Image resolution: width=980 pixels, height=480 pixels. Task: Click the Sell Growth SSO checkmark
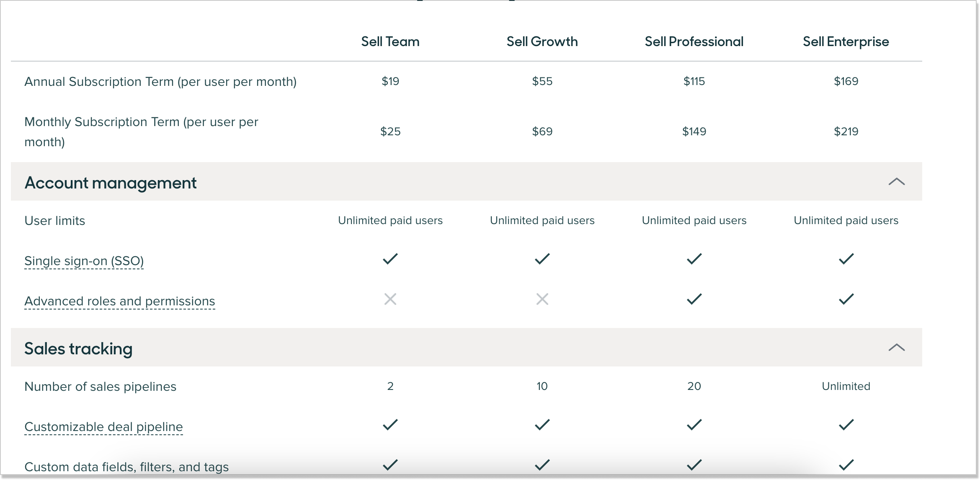542,259
